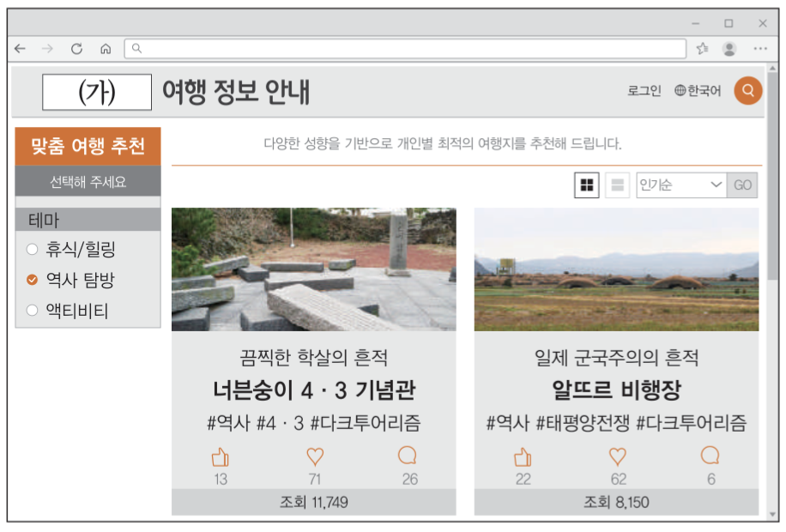The width and height of the screenshot is (786, 532).
Task: Click the 맞춤 여행 추천 menu header
Action: (x=88, y=148)
